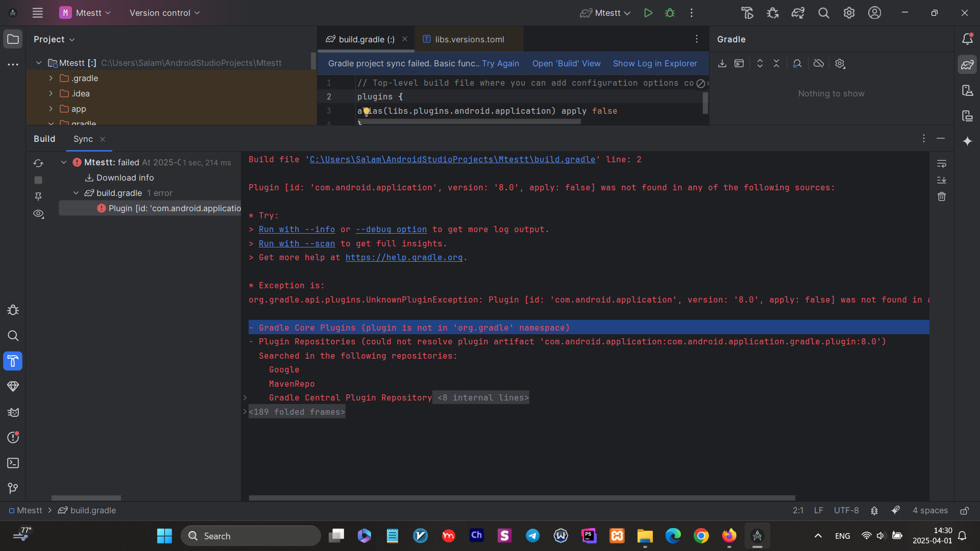980x551 pixels.
Task: Open the help.gradle.org link
Action: point(404,258)
